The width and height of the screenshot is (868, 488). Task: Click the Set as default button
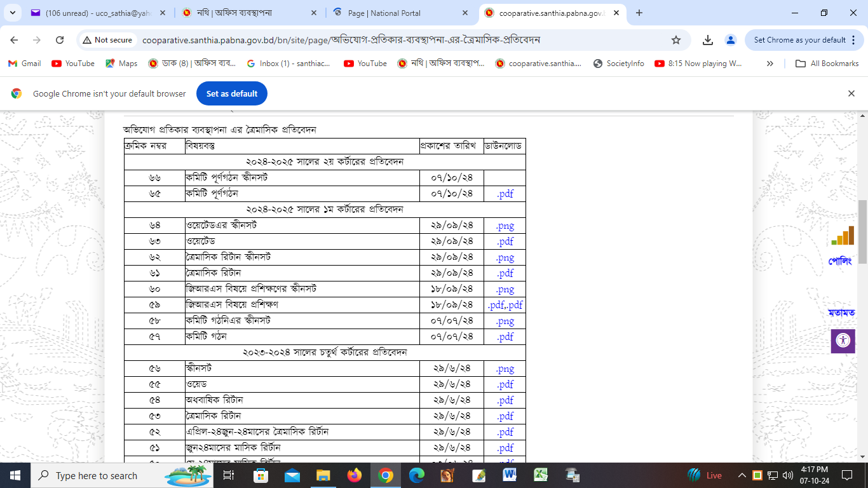tap(232, 93)
